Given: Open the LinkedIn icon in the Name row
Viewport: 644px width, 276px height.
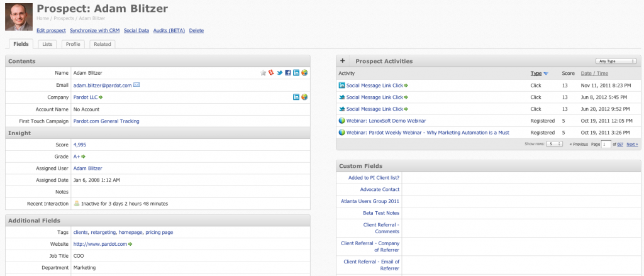Looking at the screenshot, I should 296,73.
